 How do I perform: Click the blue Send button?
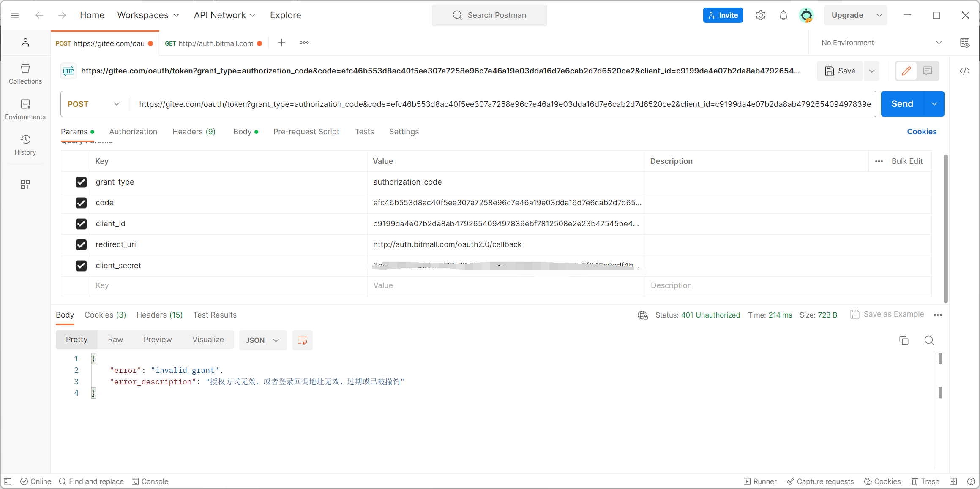click(x=902, y=104)
